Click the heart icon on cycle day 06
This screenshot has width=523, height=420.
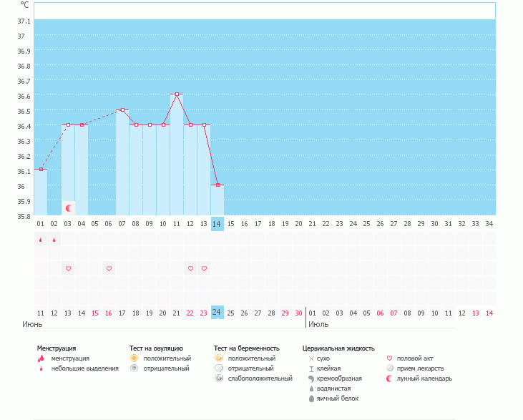[x=109, y=268]
